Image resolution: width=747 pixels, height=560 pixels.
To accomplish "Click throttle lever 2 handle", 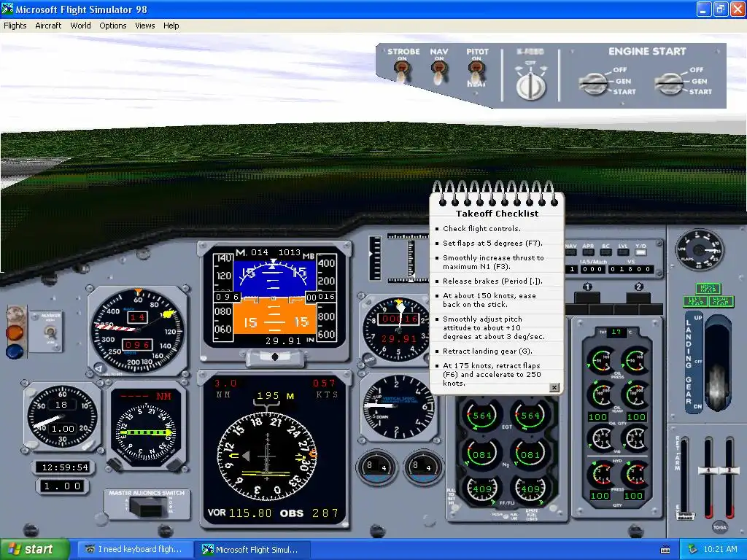I will click(729, 470).
